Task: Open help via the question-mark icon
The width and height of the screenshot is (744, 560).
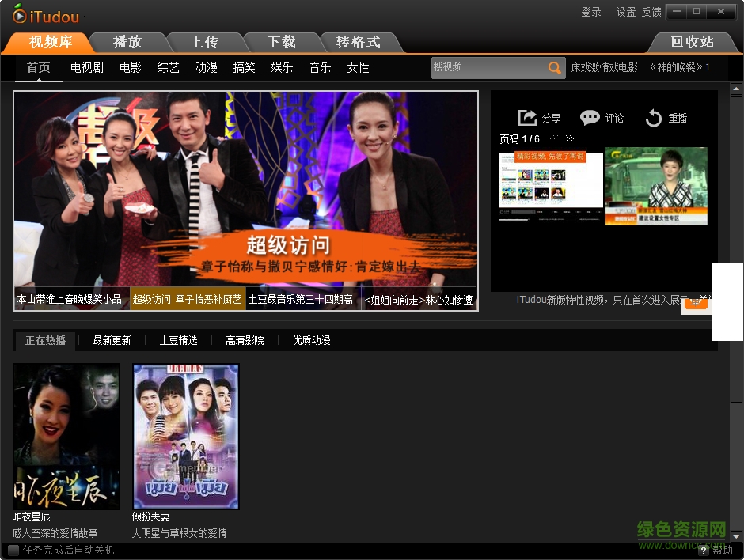Action: [704, 551]
